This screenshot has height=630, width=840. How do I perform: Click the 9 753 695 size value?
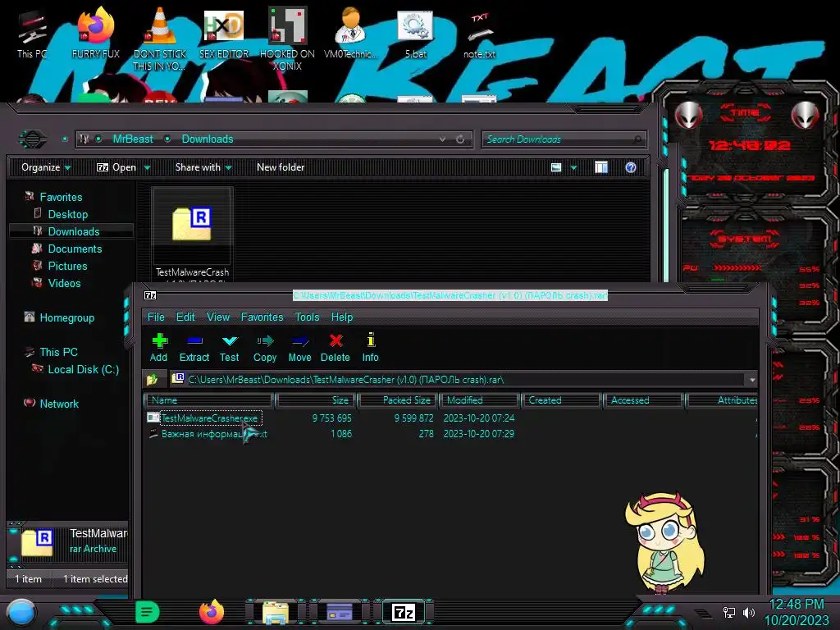(x=332, y=418)
